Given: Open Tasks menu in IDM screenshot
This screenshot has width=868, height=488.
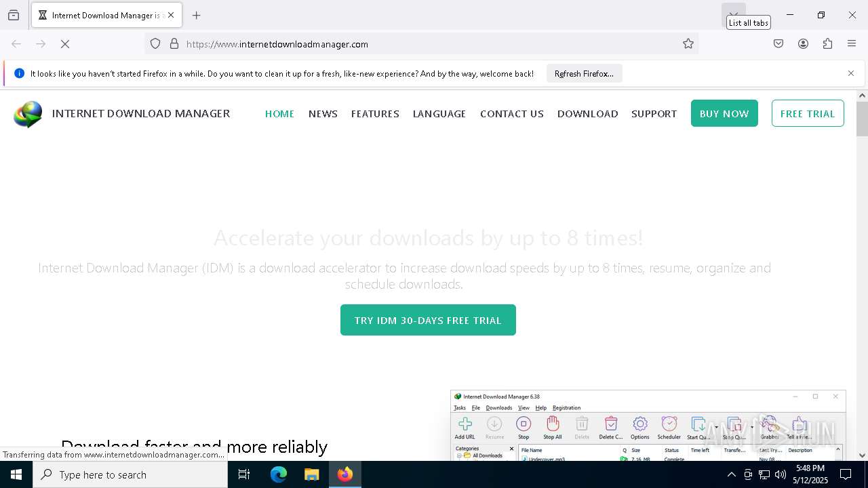Looking at the screenshot, I should [460, 408].
